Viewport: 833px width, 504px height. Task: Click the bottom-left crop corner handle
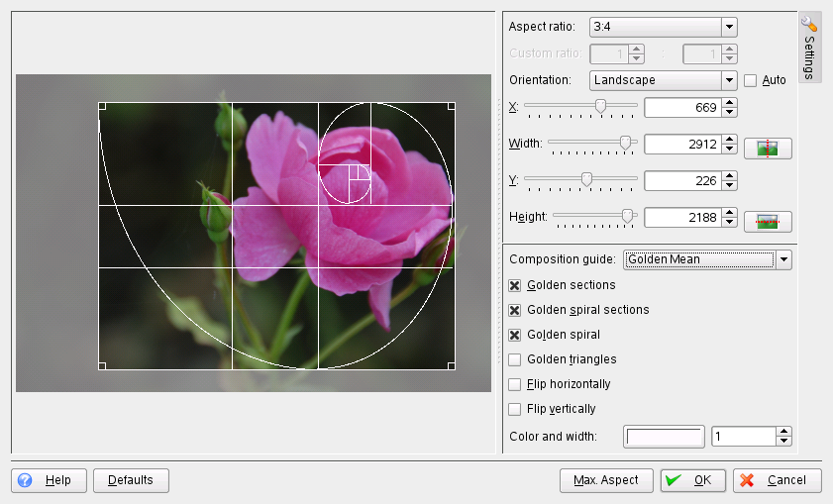[x=102, y=366]
